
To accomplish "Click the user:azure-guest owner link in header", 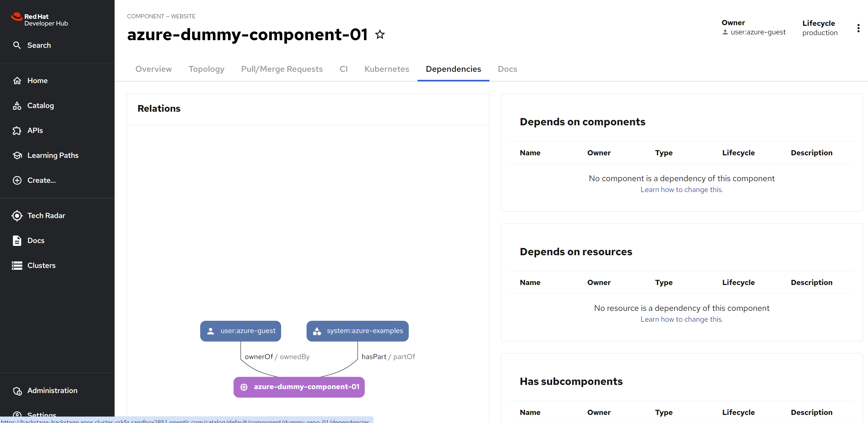I will [x=758, y=32].
